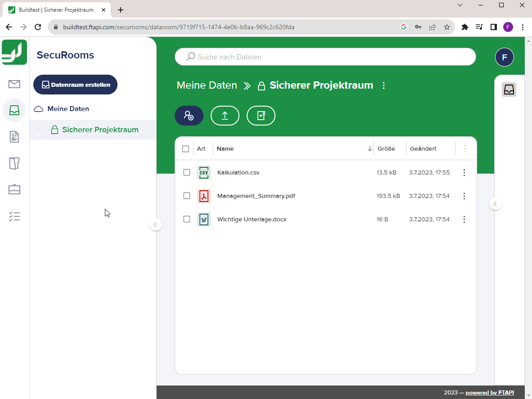Open the dataroom panel icon on the right edge
Screen dimensions: 532x399
[509, 89]
